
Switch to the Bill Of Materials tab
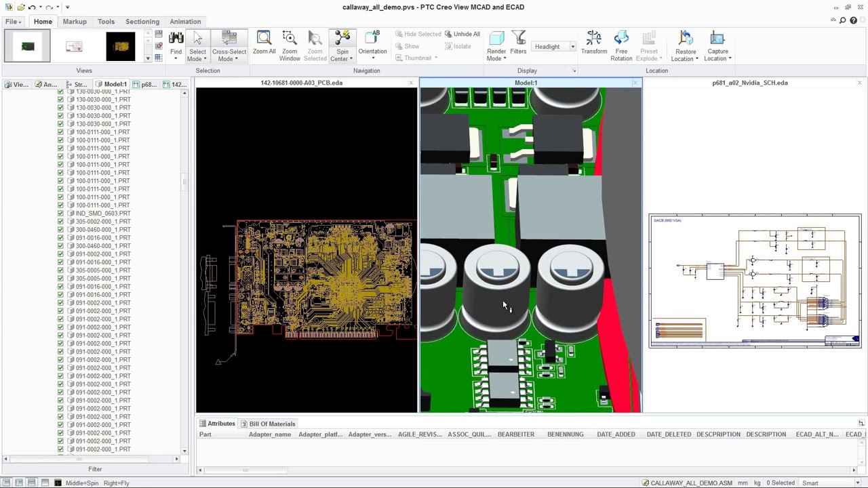[267, 424]
